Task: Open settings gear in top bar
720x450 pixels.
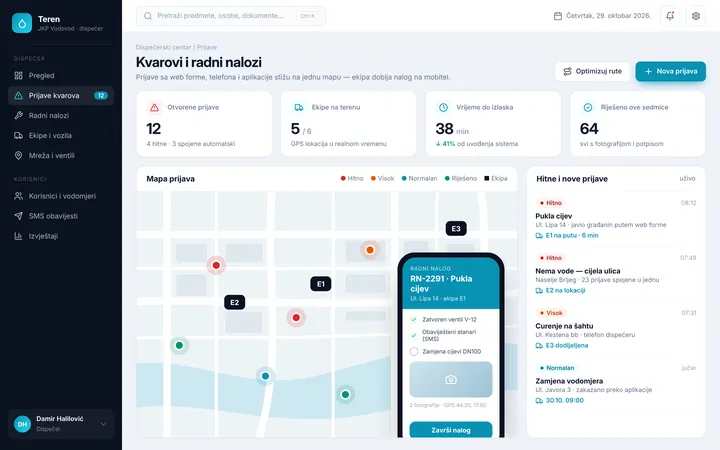Action: tap(696, 16)
